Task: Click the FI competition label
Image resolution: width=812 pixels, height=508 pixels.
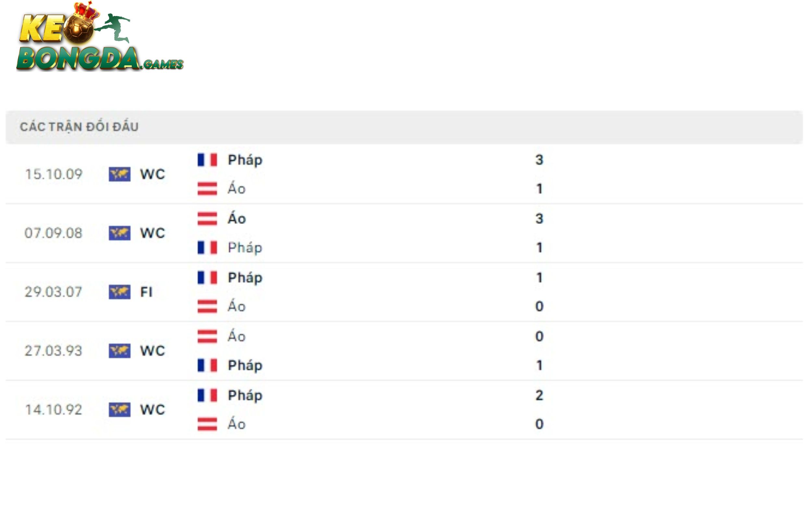Action: point(146,292)
